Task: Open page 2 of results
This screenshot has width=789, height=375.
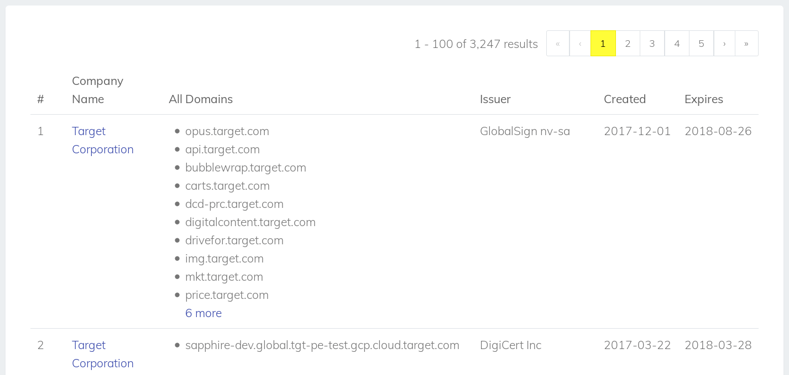Action: [x=627, y=44]
